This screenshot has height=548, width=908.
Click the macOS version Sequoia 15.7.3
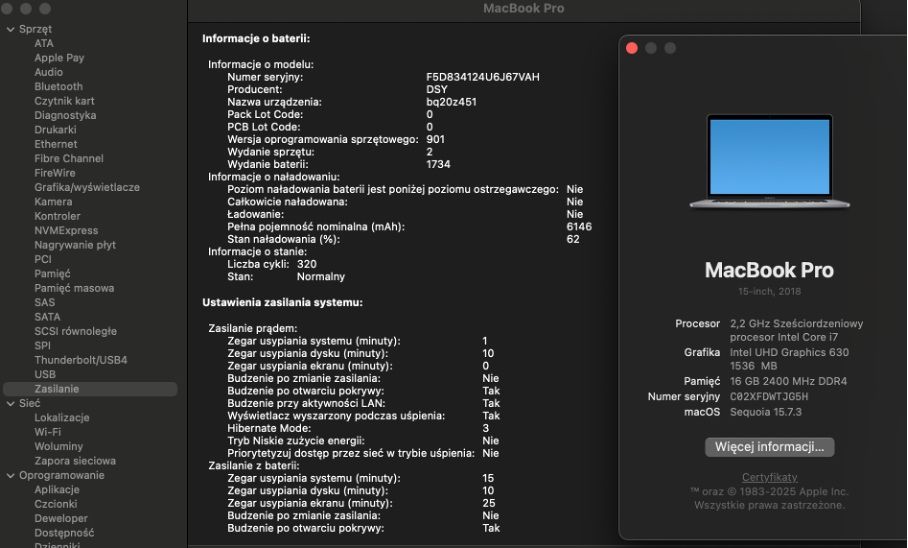(766, 412)
